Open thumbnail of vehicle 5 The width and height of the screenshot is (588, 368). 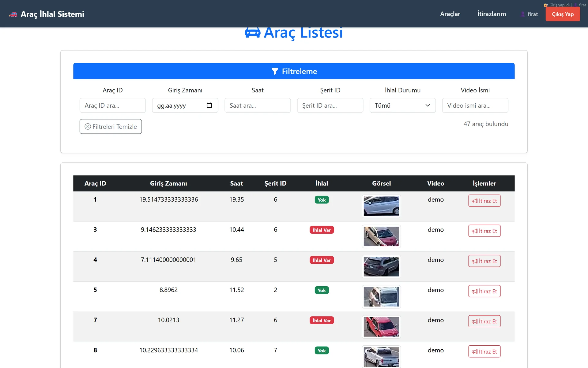click(x=381, y=297)
